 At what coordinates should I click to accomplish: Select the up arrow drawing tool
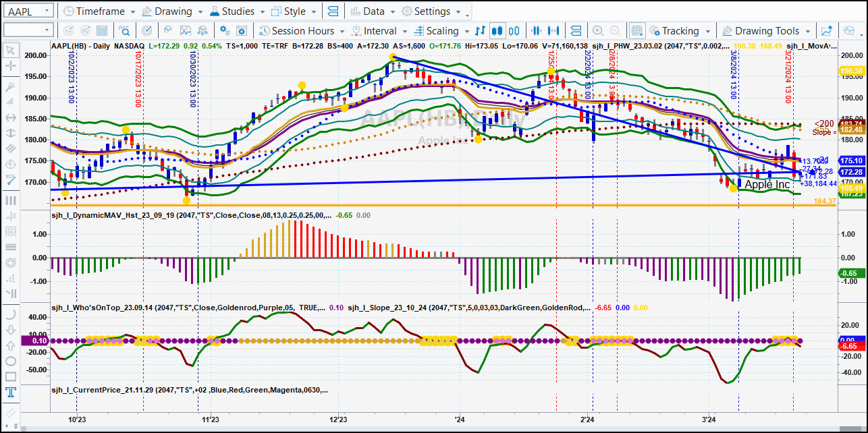click(11, 345)
